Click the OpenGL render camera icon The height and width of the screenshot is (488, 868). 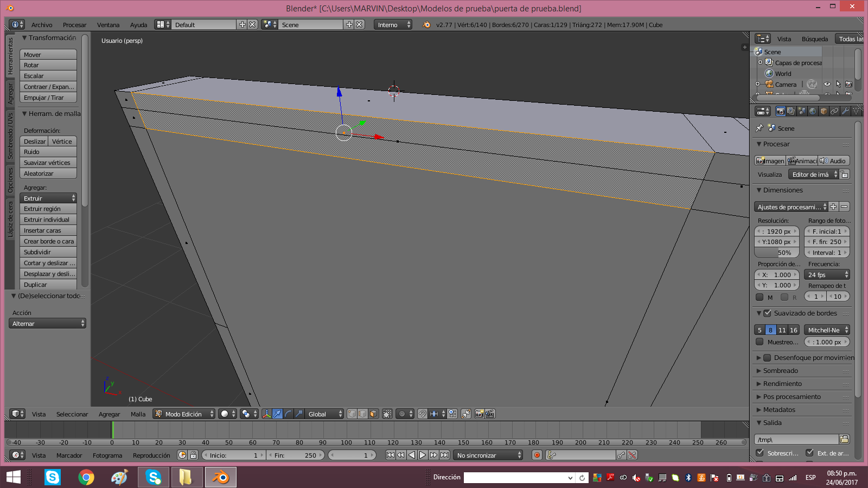click(x=479, y=414)
